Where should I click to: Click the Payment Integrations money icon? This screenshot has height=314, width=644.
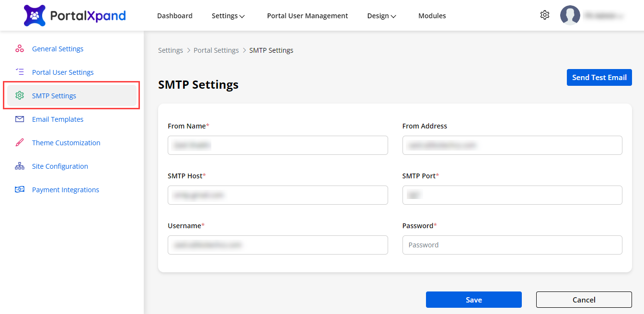pyautogui.click(x=20, y=189)
